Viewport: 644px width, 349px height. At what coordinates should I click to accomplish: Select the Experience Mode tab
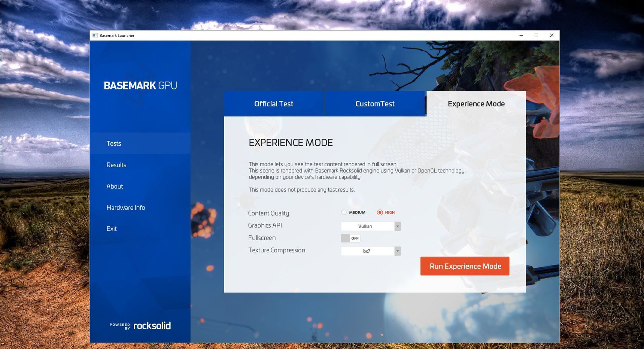(476, 104)
